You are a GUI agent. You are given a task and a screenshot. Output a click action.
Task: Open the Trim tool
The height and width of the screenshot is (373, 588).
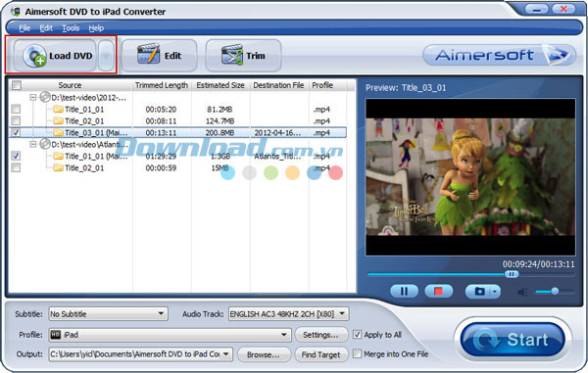243,56
